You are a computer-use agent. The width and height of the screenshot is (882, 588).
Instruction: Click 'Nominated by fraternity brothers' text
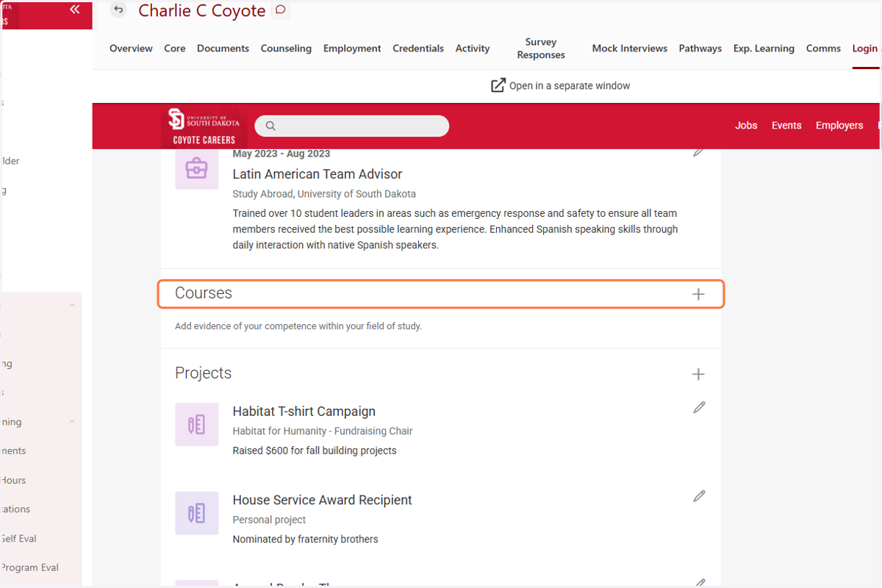coord(306,539)
